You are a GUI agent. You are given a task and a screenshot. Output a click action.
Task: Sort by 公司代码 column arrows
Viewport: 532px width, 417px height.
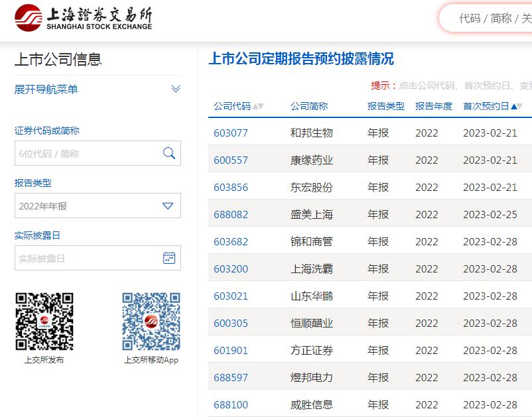coord(258,107)
